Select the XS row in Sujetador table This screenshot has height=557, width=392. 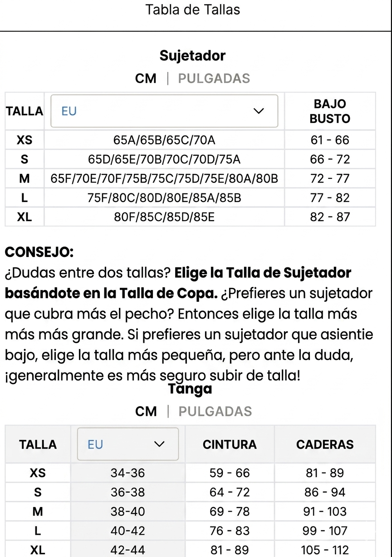point(190,140)
